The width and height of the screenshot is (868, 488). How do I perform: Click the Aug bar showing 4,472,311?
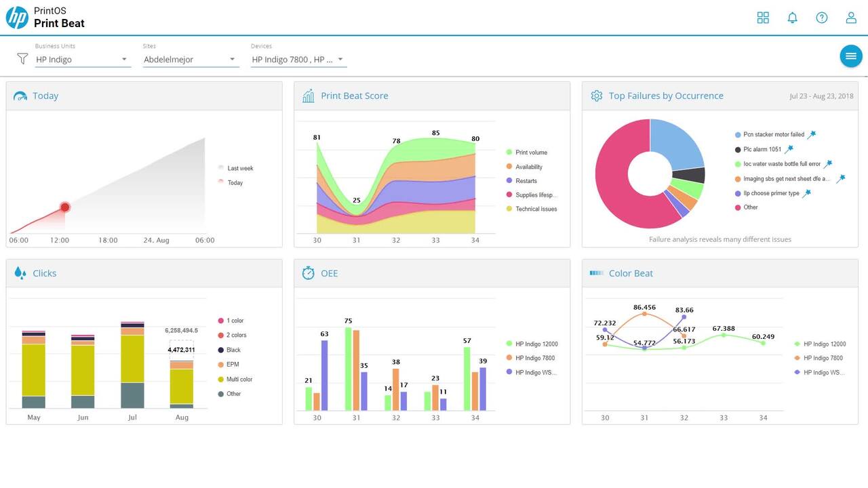(182, 384)
